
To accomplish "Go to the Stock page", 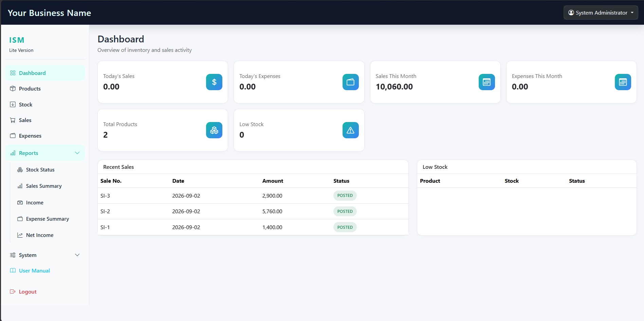I will coord(45,104).
